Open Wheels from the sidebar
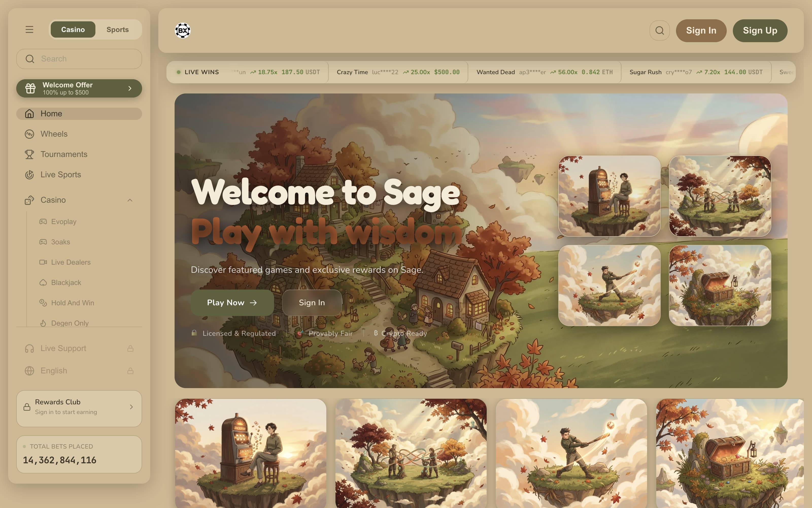 click(x=79, y=134)
